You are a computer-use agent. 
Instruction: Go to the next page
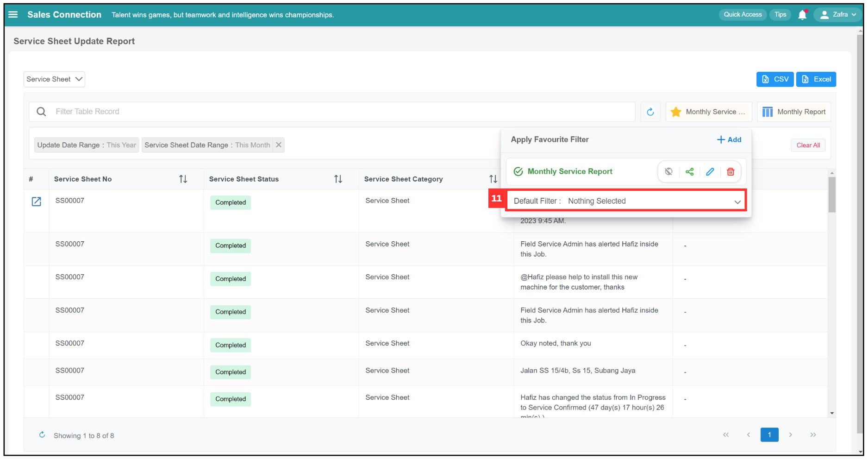click(x=791, y=435)
